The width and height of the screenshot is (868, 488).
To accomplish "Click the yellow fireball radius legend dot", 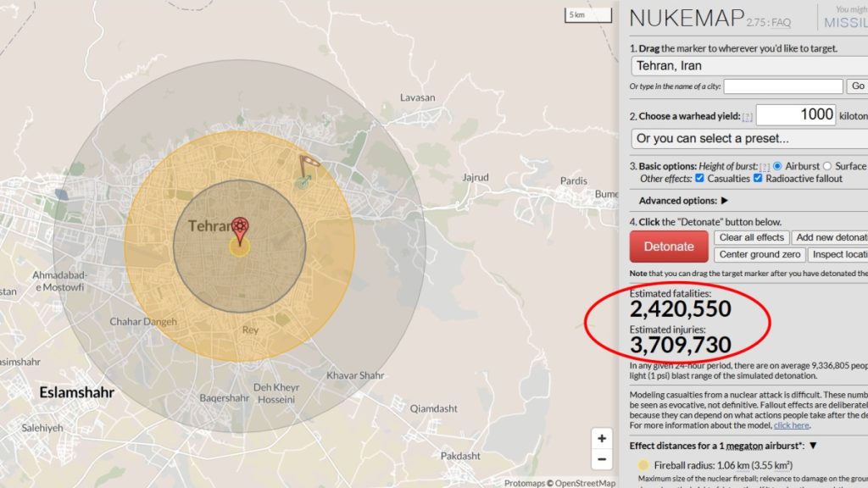I will point(643,465).
